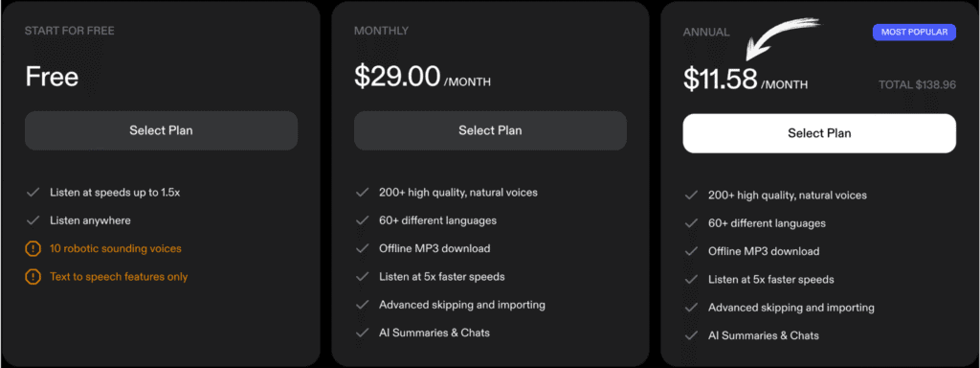Image resolution: width=980 pixels, height=368 pixels.
Task: Click Monthly plan's AI Summaries & Chats checkmark
Action: point(362,333)
